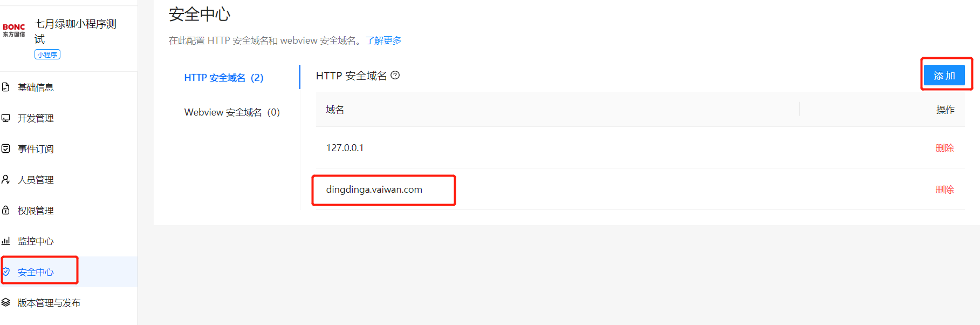Image resolution: width=980 pixels, height=325 pixels.
Task: Switch to Webview 安全域名 (0) tab
Action: pos(232,112)
